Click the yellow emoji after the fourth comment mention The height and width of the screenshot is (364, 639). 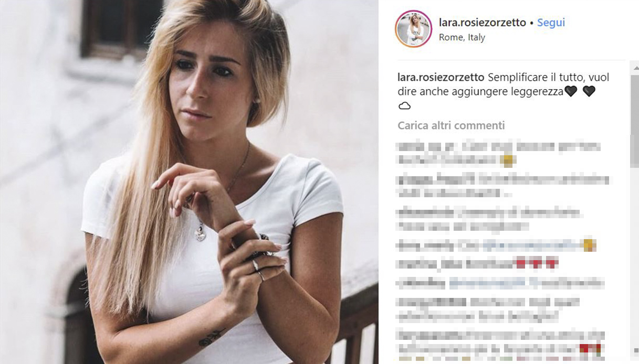[x=590, y=245]
